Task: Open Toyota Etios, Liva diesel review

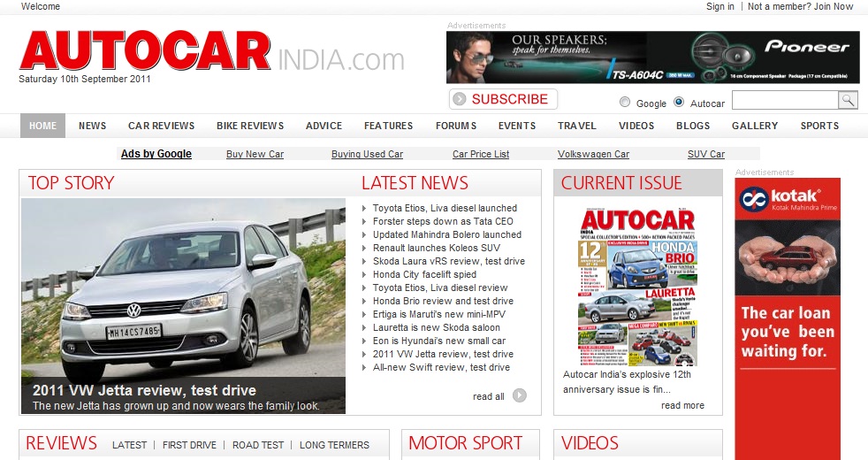Action: pyautogui.click(x=440, y=288)
